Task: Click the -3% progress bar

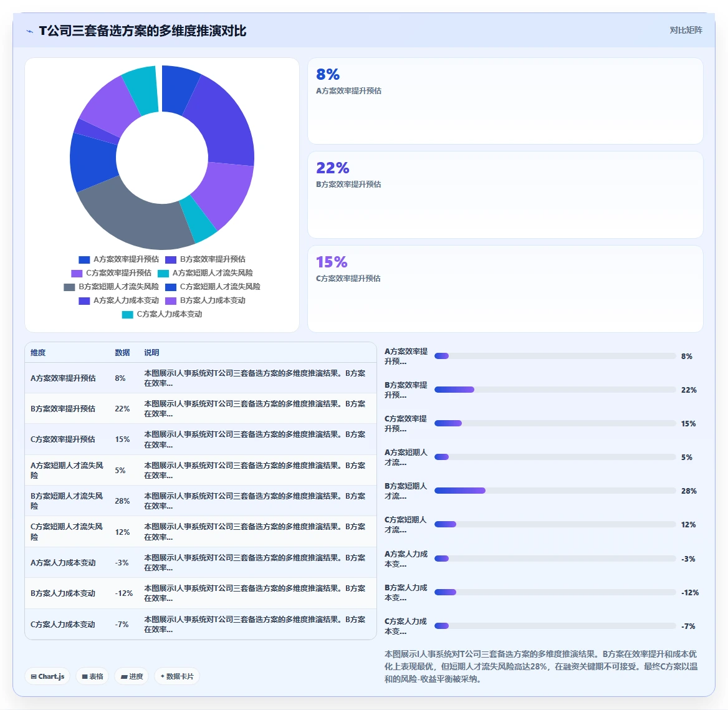Action: (x=555, y=559)
